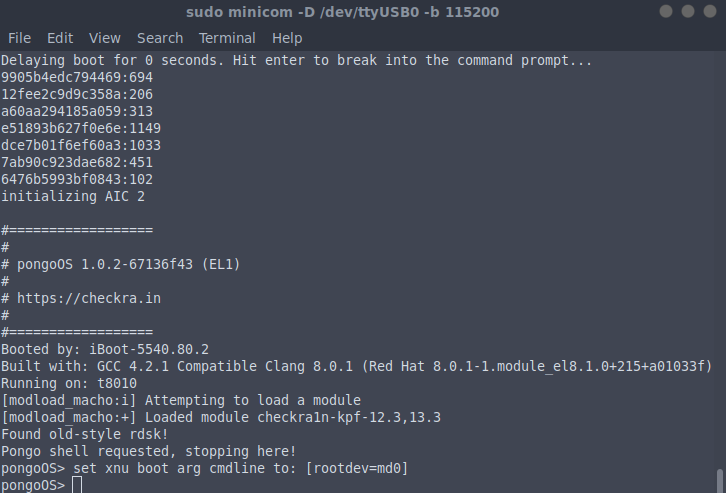Click the window title bar text

click(343, 12)
